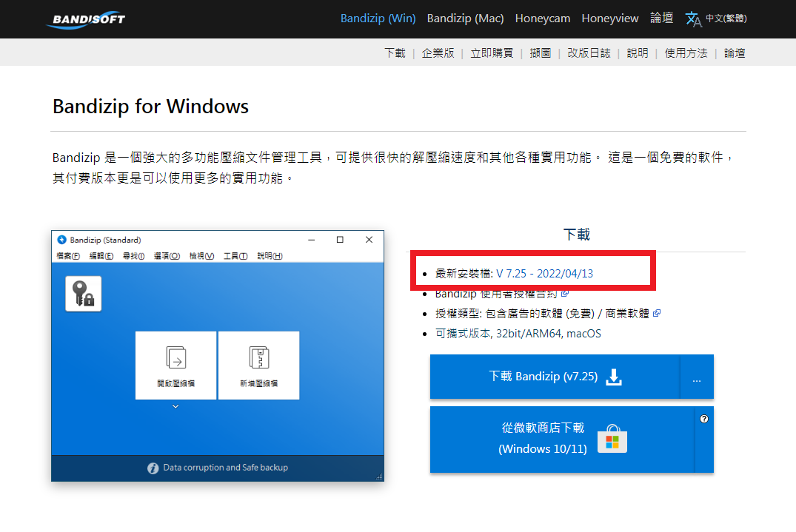Expand the chevron below 開啟壓縮檔
The height and width of the screenshot is (532, 796).
coord(175,406)
